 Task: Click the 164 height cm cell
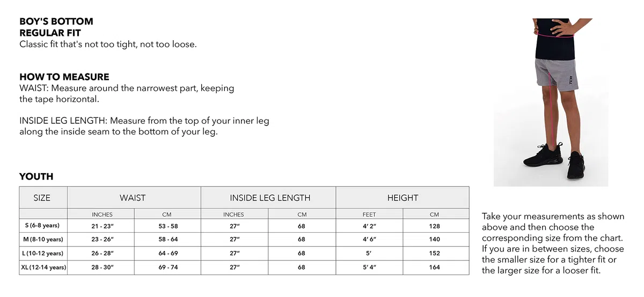pyautogui.click(x=435, y=267)
